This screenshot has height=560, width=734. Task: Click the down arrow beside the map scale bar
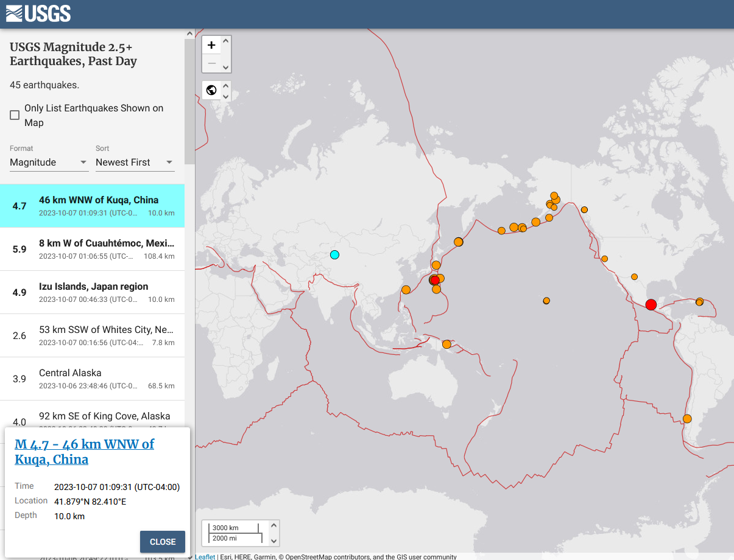(x=274, y=541)
